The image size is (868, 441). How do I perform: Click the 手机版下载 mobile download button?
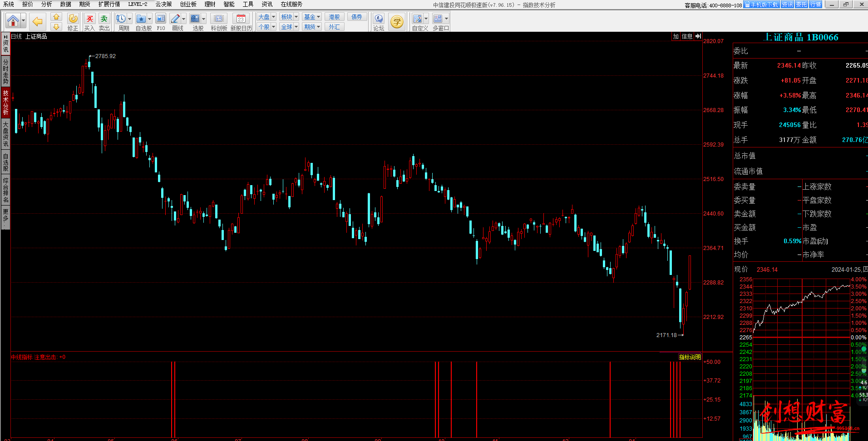pos(762,5)
